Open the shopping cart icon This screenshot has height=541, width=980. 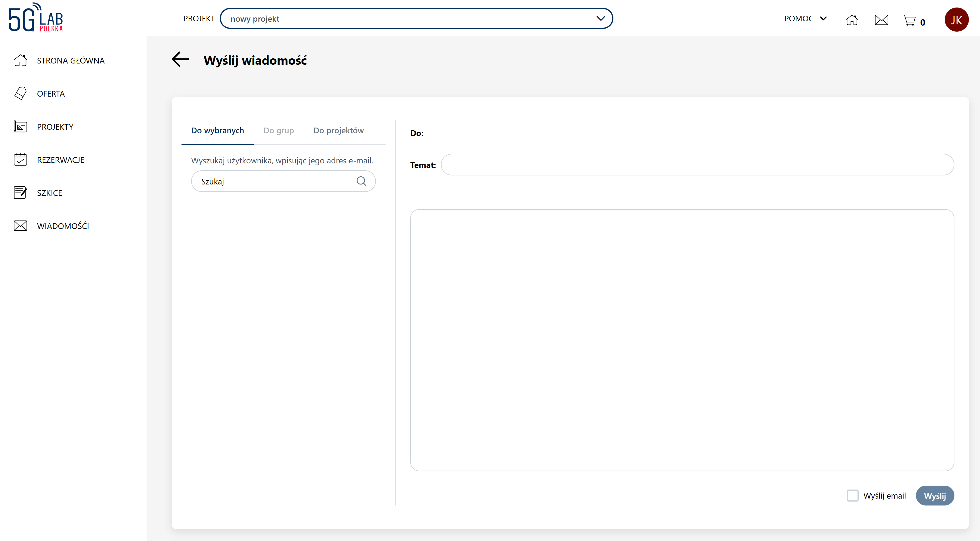[x=909, y=20]
